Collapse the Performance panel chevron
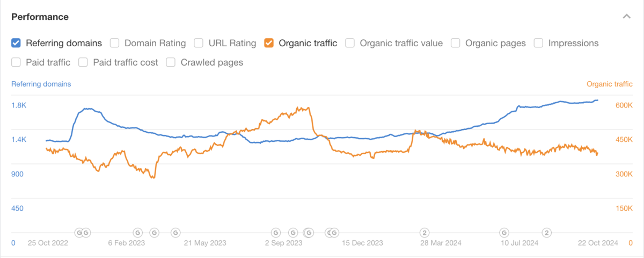This screenshot has height=258, width=644. click(626, 17)
